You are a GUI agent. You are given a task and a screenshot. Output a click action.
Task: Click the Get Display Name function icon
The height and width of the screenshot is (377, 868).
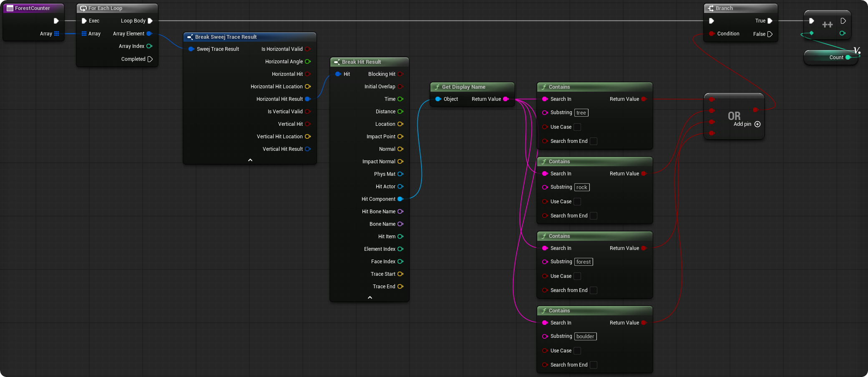(437, 87)
